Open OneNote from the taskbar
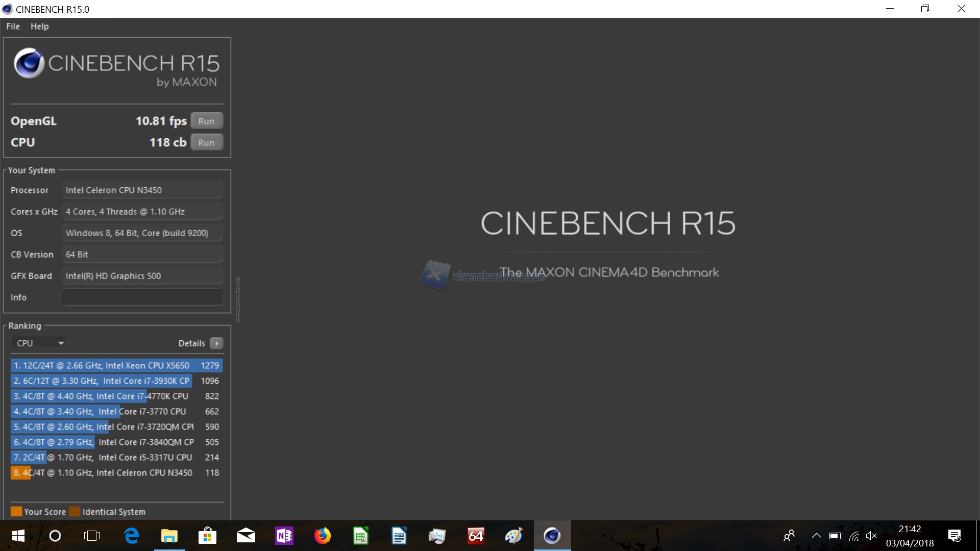 (284, 536)
